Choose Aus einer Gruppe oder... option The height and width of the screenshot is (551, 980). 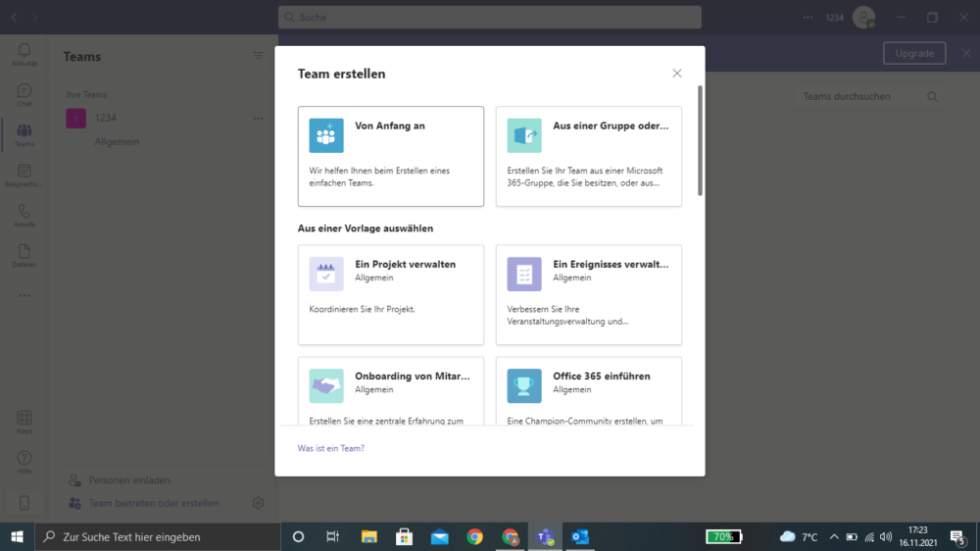click(589, 156)
